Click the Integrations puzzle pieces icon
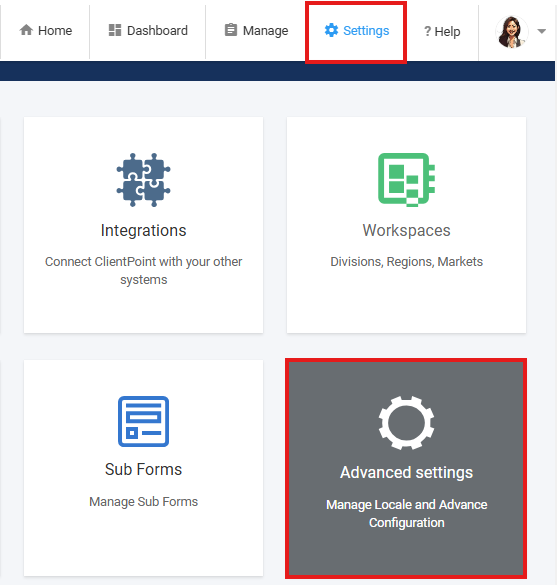557x585 pixels. [144, 180]
